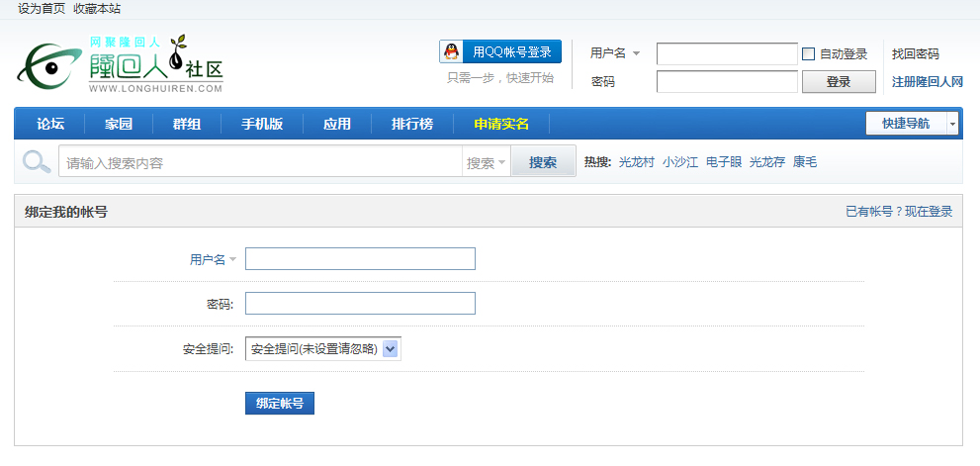Focus the bind form 用户名 input

[360, 259]
